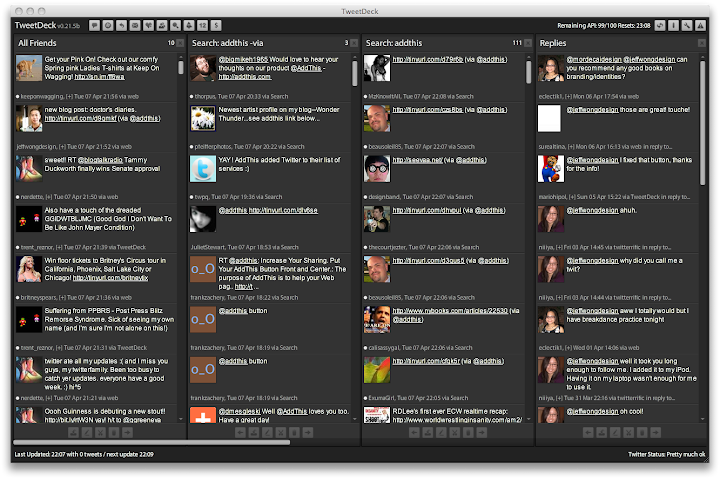Viewport: 720px width, 479px height.
Task: Open the mbooks.com articles link
Action: (450, 311)
